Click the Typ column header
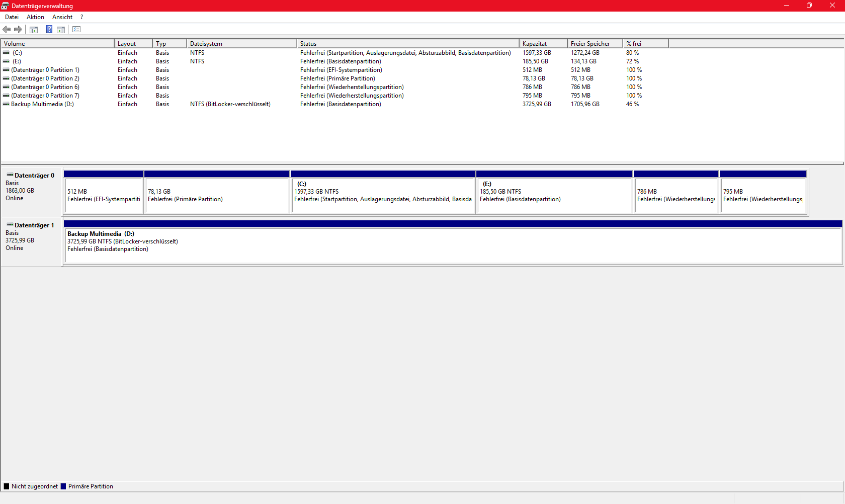This screenshot has width=845, height=504. tap(170, 44)
